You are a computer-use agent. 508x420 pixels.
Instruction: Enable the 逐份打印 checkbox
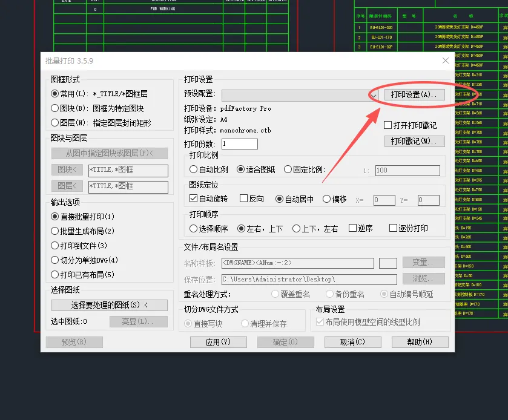[393, 228]
